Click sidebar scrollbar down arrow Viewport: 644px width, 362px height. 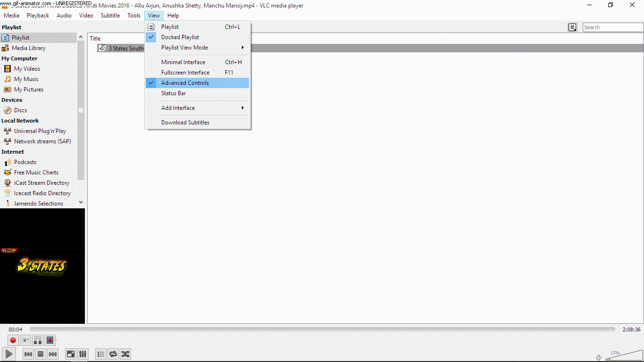pos(81,202)
